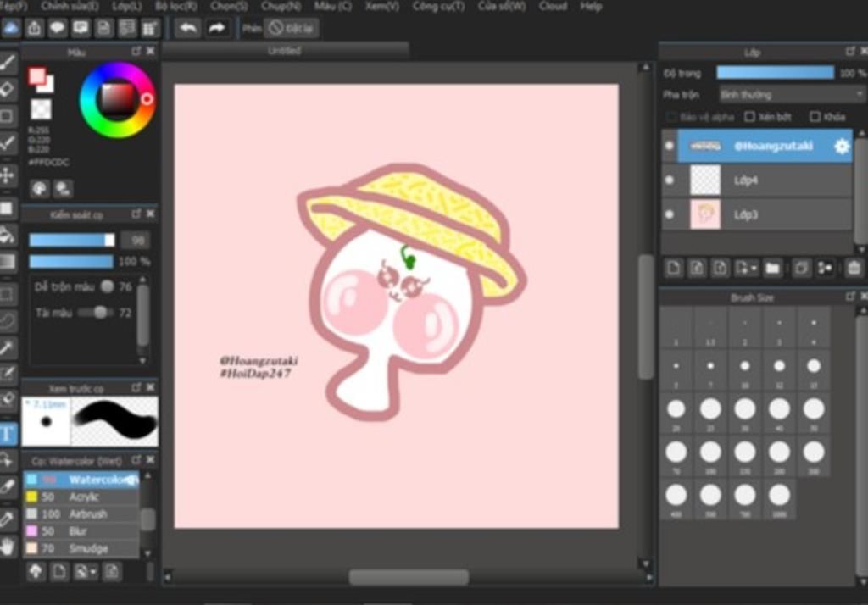Select the Gradient tool

point(8,261)
